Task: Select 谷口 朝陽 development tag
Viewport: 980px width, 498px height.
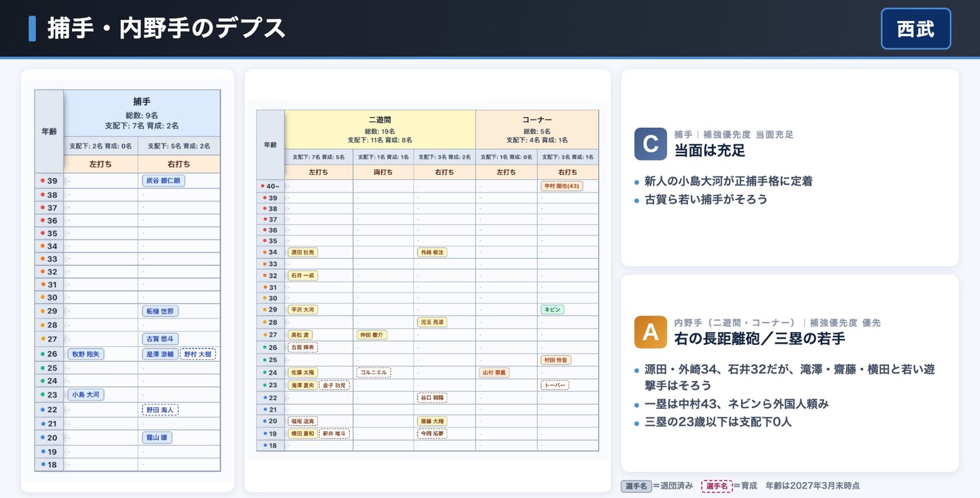Action: (432, 397)
